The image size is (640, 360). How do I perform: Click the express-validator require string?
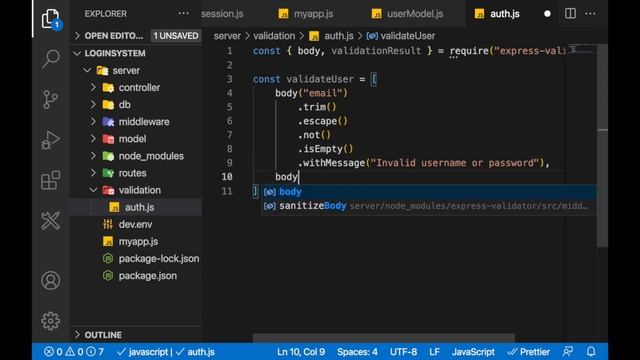click(530, 51)
